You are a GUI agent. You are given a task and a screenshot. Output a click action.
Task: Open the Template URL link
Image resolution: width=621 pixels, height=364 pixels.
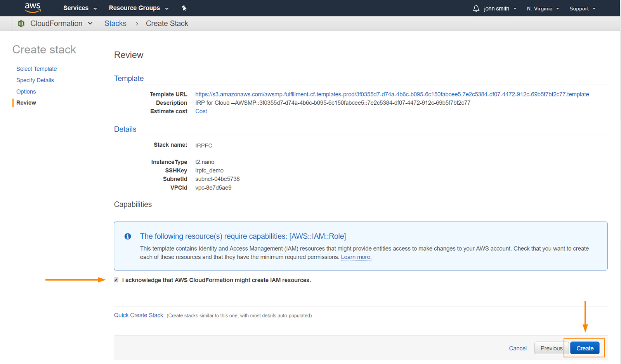[x=392, y=94]
